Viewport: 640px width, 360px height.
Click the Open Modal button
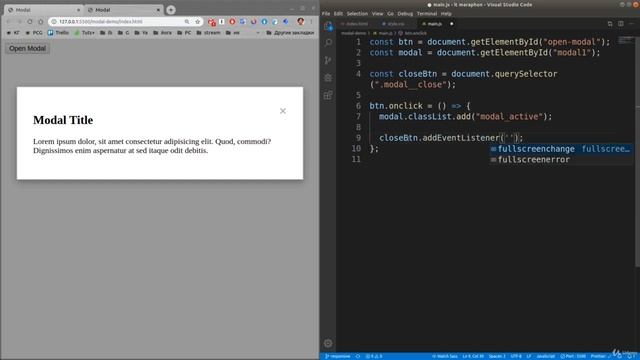pyautogui.click(x=27, y=48)
